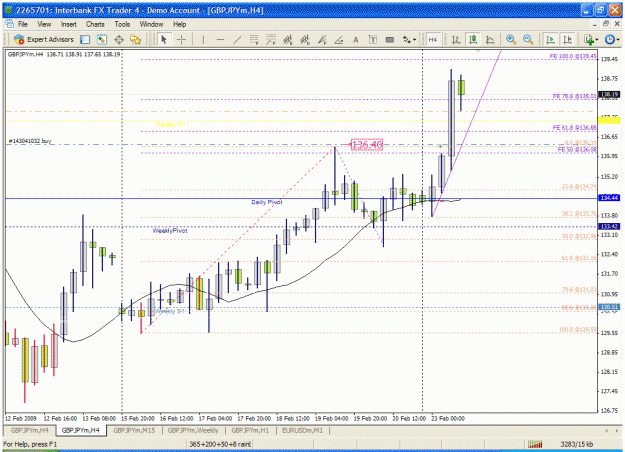Switch to Line Chart display
The image size is (625, 452).
(x=490, y=39)
